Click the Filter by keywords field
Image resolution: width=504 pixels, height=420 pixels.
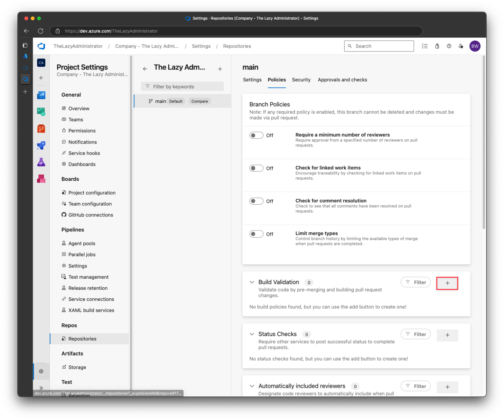pyautogui.click(x=182, y=87)
